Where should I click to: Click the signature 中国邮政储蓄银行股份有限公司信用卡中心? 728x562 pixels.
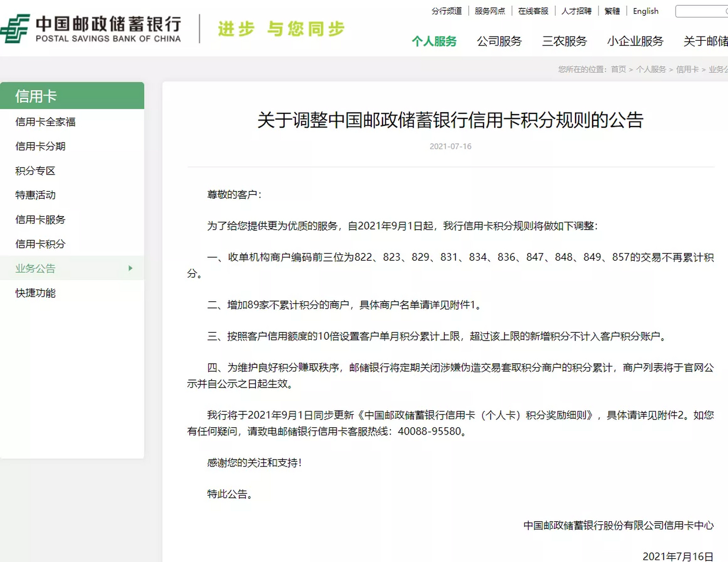point(619,525)
